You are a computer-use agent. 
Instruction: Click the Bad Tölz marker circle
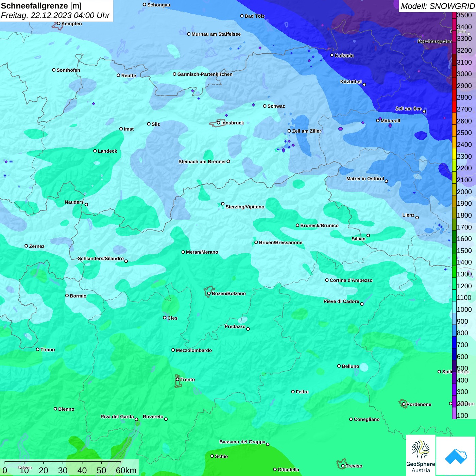point(242,16)
